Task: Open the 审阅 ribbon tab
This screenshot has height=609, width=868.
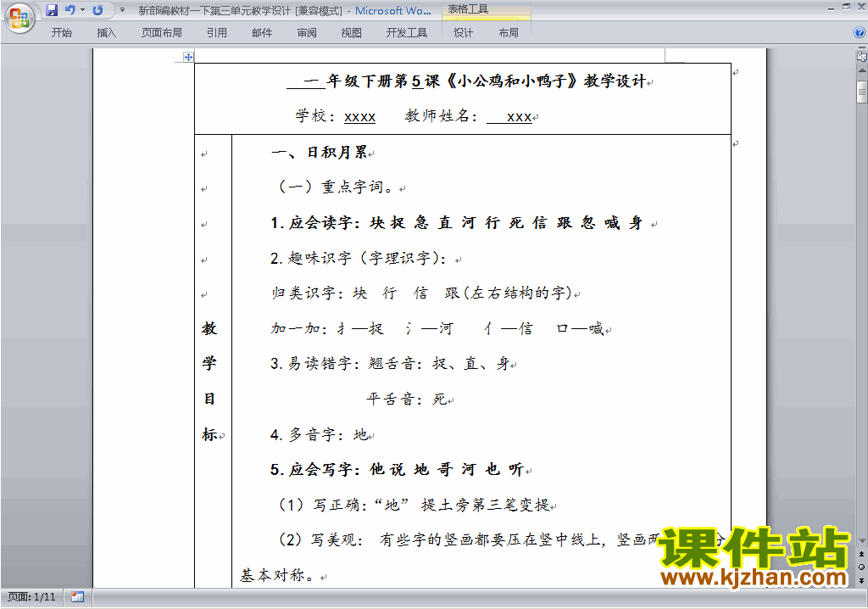Action: (x=307, y=33)
